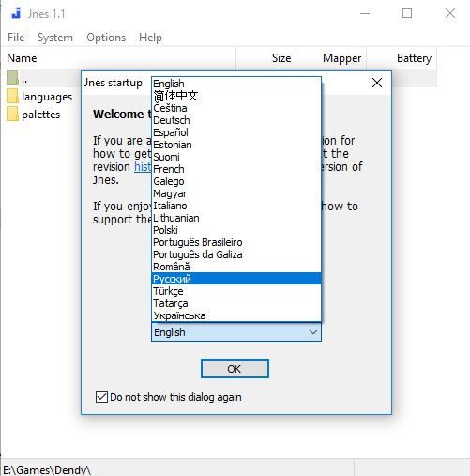470x476 pixels.
Task: Open the System menu
Action: click(x=55, y=38)
